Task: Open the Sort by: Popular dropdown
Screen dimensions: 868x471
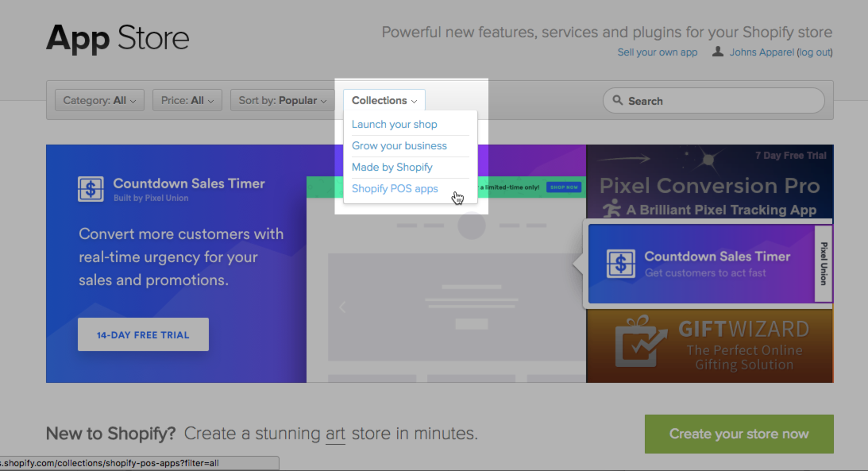Action: [x=283, y=100]
